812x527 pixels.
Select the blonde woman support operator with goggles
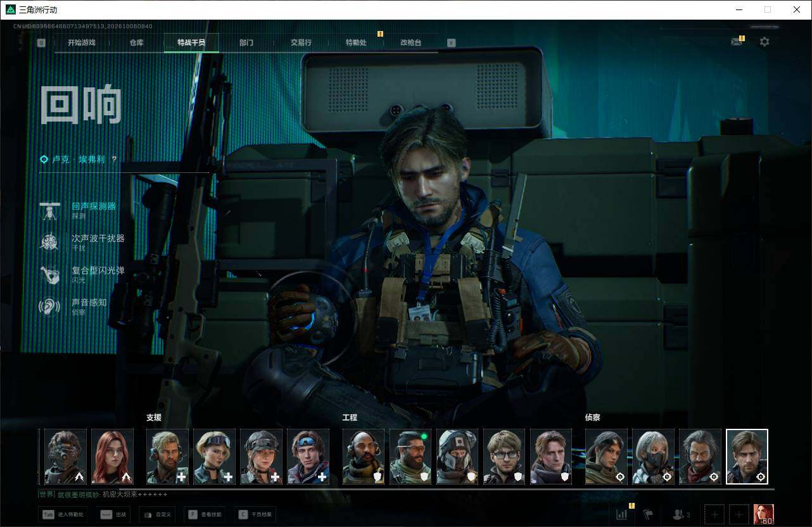click(x=215, y=457)
